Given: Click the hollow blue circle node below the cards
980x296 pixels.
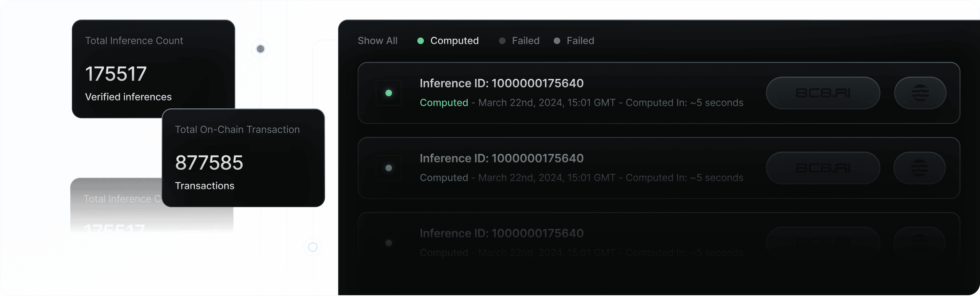Looking at the screenshot, I should click(x=313, y=247).
